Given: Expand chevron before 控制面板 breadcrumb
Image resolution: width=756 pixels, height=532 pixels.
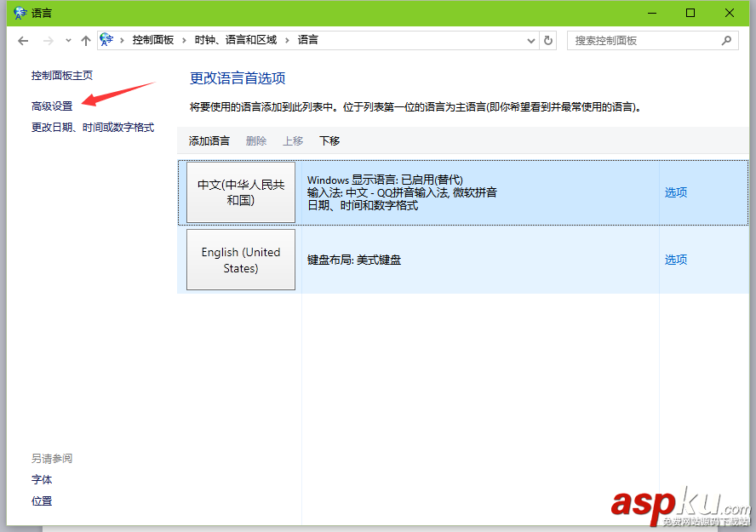Looking at the screenshot, I should pyautogui.click(x=122, y=41).
